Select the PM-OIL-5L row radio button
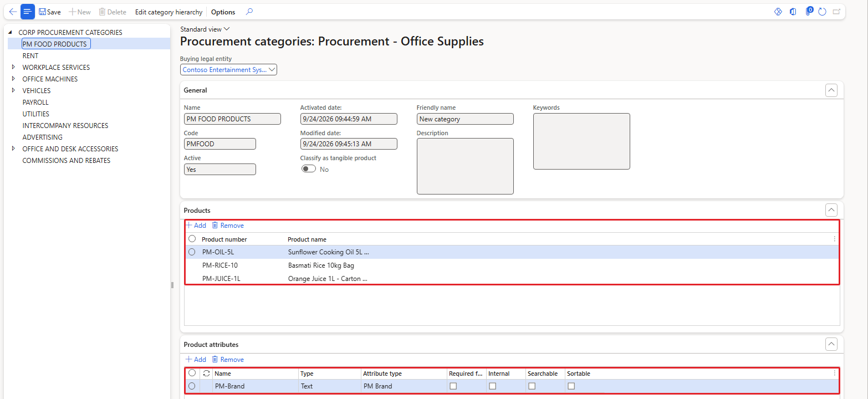 (192, 252)
